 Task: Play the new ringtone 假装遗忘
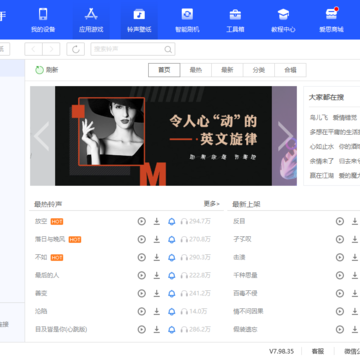(340, 329)
